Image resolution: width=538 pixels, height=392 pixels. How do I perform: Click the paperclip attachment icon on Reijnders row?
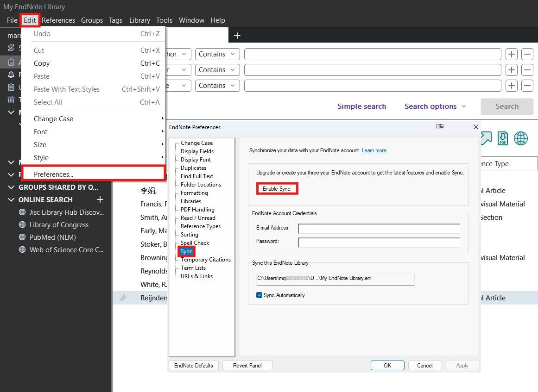pos(123,298)
